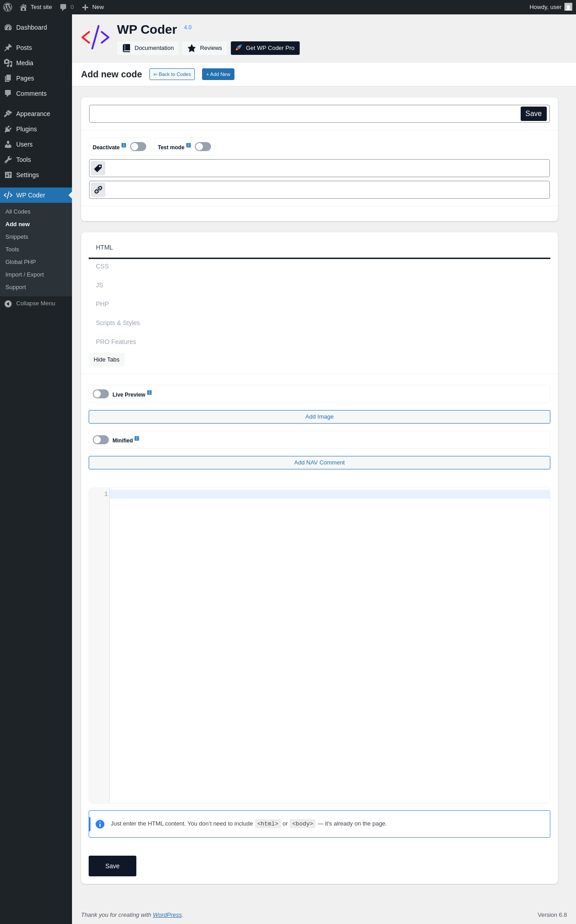Click the Add new submenu item
Screen dimensions: 576x924
pos(36,224)
